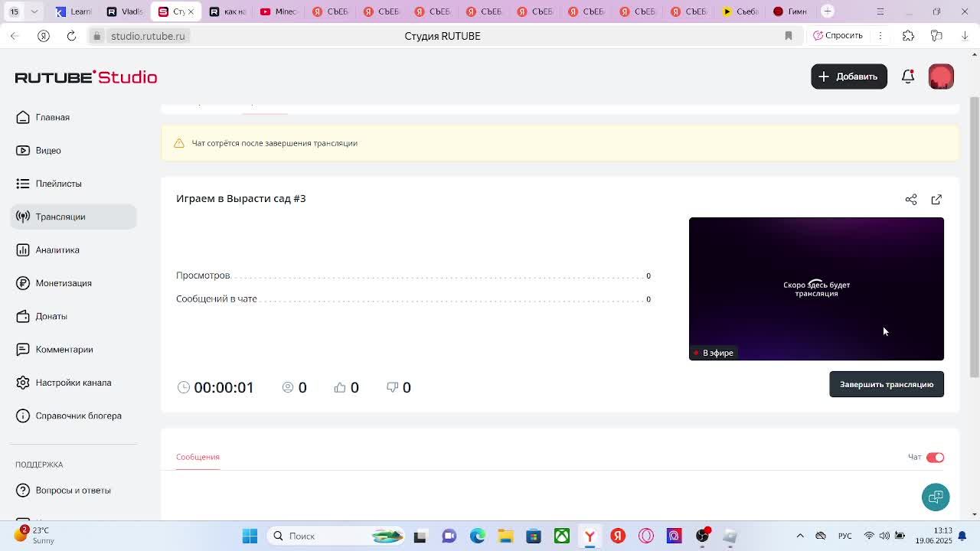Open a new browser tab with plus

828,11
